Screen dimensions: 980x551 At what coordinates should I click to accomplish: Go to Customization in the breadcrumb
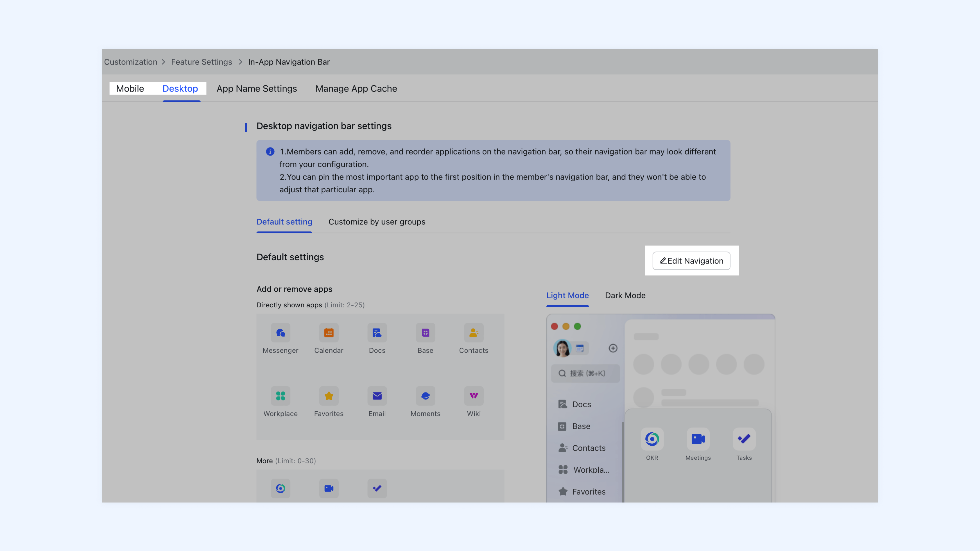point(130,62)
